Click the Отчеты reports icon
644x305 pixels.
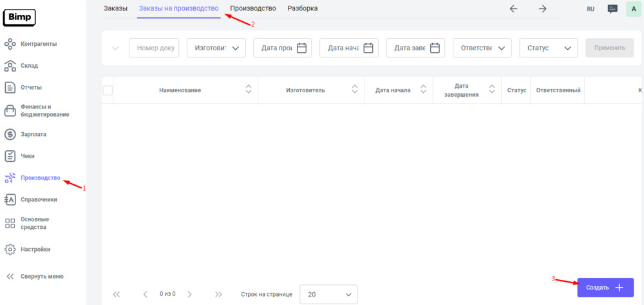click(x=10, y=87)
